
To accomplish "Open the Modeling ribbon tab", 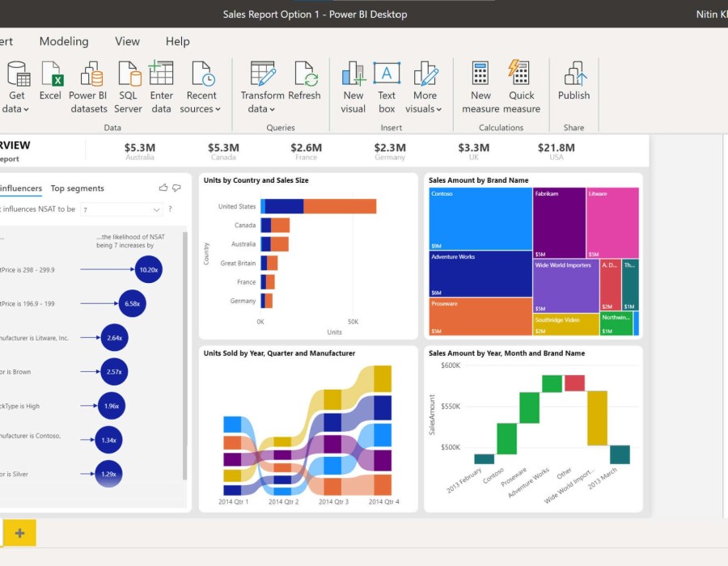I will (x=65, y=41).
